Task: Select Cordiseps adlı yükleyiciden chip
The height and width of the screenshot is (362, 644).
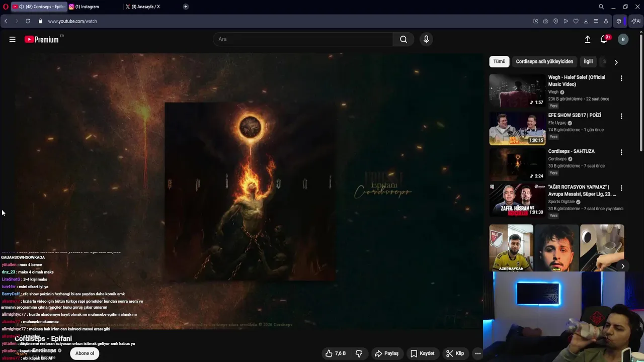Action: tap(544, 61)
